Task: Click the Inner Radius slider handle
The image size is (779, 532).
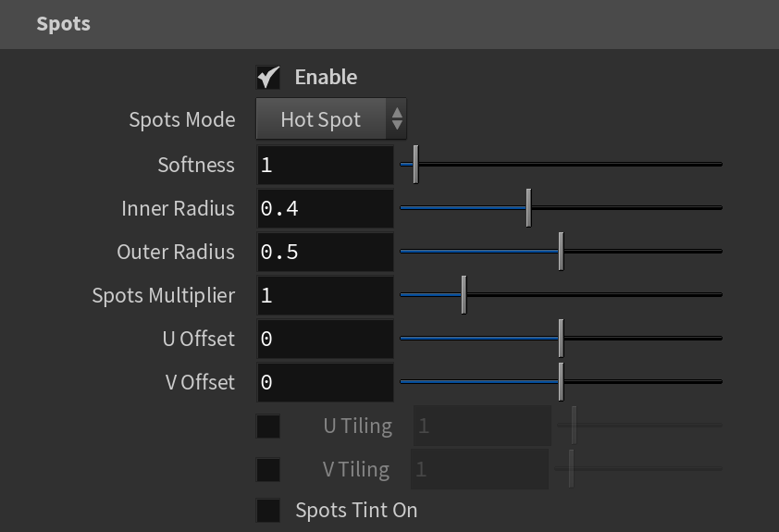Action: pos(528,208)
